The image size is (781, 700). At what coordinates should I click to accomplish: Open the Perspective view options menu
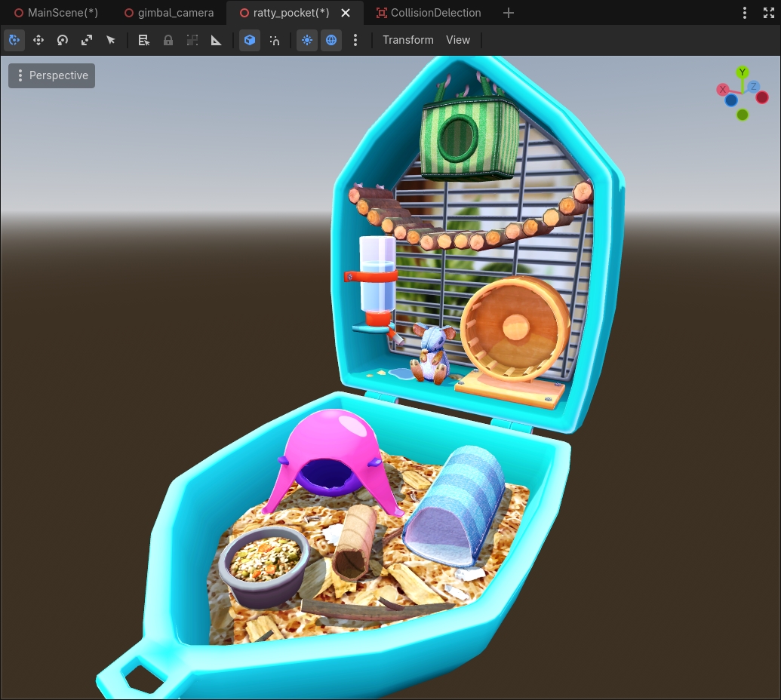(52, 75)
